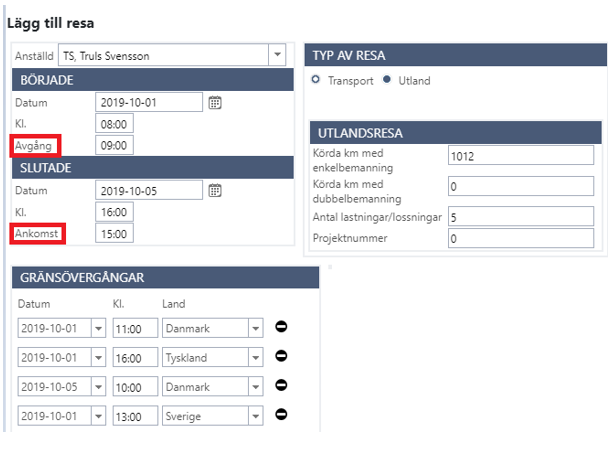Remove the Danmark 11:00 border crossing row

click(281, 327)
